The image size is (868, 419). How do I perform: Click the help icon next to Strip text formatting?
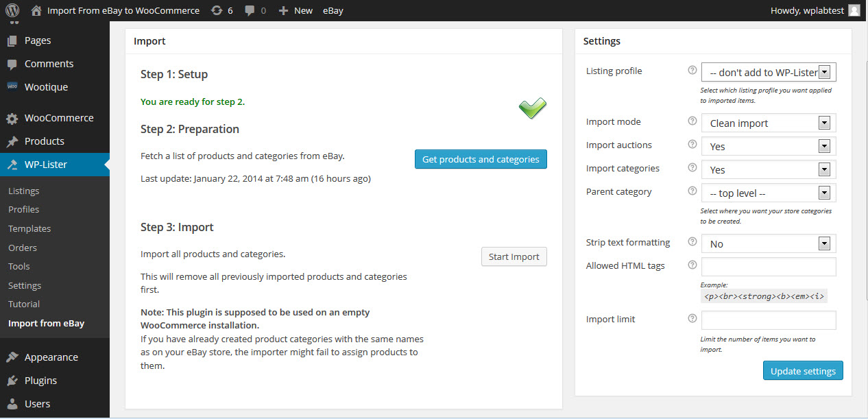[692, 241]
